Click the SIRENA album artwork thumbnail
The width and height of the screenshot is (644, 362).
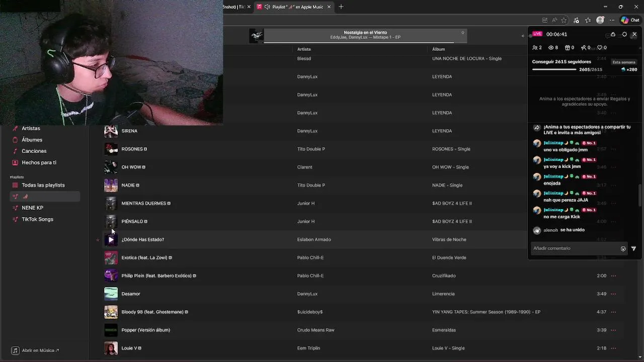tap(111, 131)
